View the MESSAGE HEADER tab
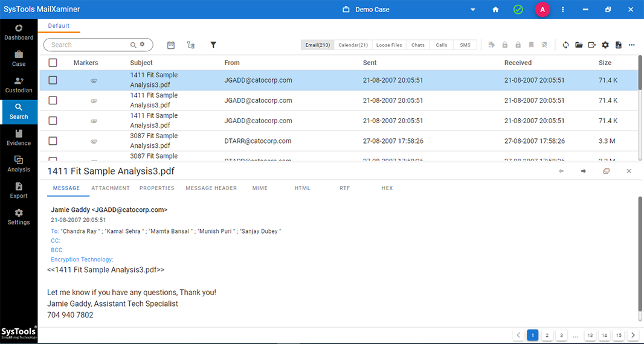This screenshot has height=344, width=644. (x=211, y=188)
